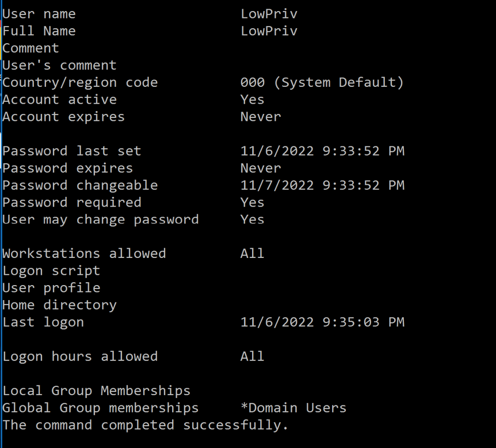This screenshot has width=496, height=448.
Task: Click the Yes value beside Password required
Action: pos(252,202)
